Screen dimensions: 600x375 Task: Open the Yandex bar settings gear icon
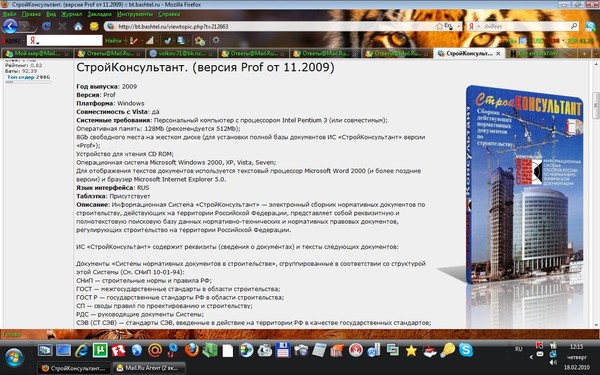tap(216, 40)
